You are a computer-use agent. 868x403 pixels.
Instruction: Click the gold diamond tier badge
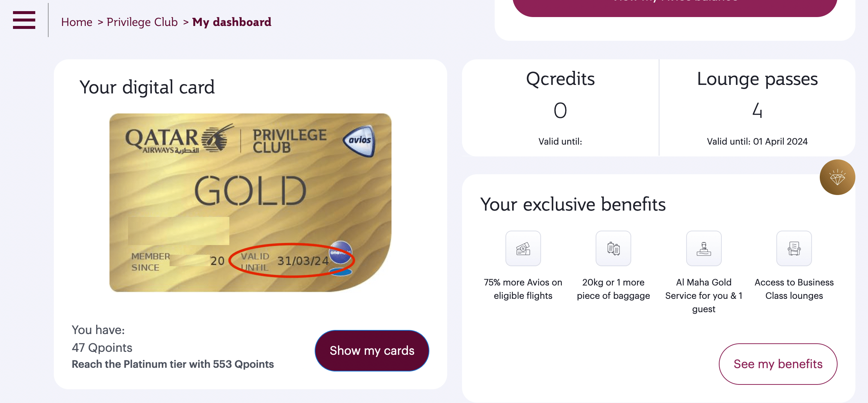837,177
